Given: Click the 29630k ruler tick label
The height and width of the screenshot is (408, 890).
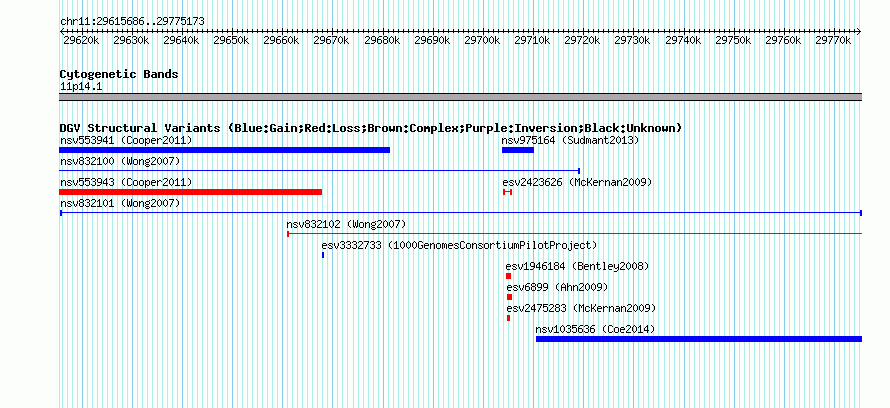Looking at the screenshot, I should point(131,40).
